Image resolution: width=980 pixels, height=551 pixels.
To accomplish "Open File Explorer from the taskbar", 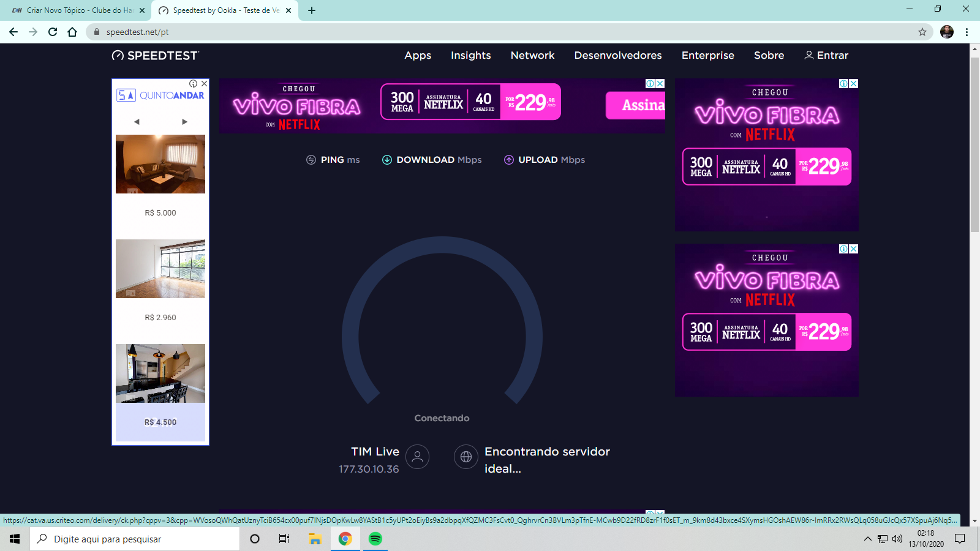I will [x=315, y=539].
